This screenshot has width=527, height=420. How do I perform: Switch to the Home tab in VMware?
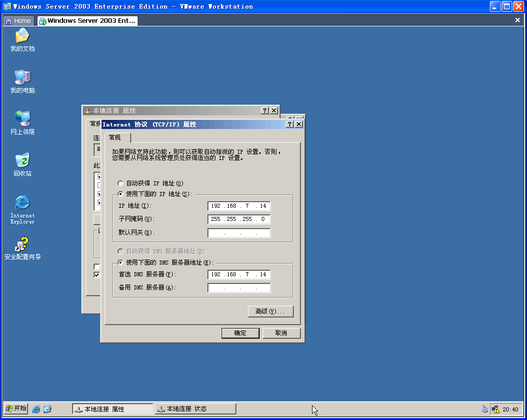tap(18, 21)
